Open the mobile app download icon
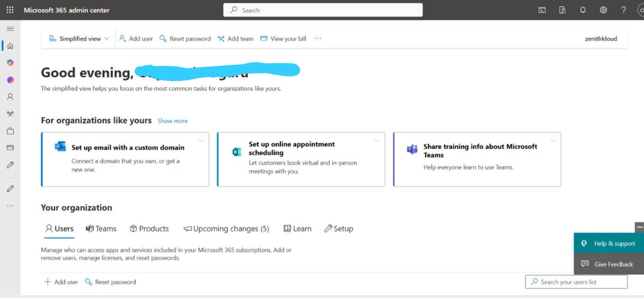 coord(562,10)
